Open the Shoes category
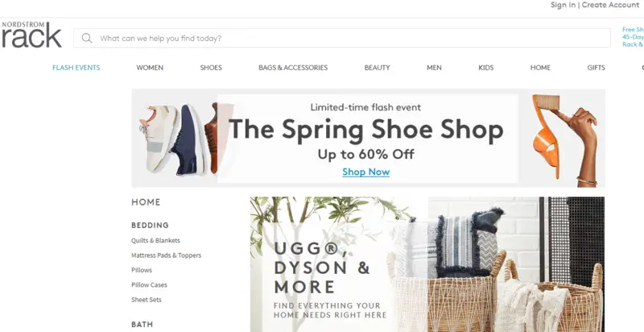Viewport: 644px width, 332px height. click(211, 68)
